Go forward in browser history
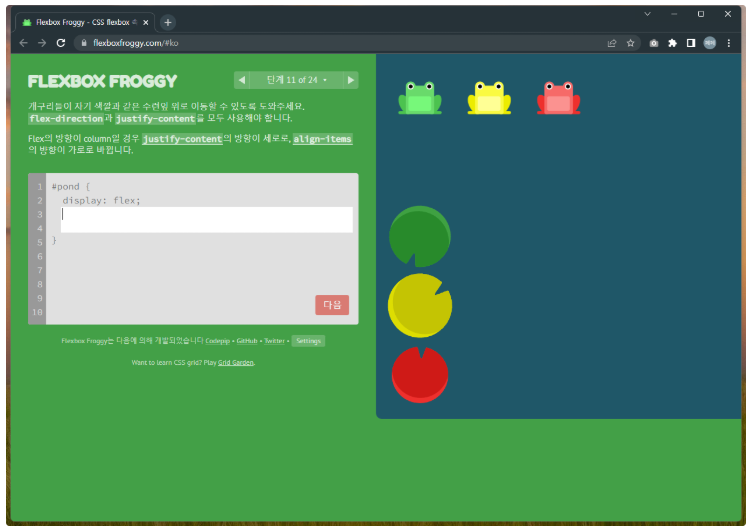The height and width of the screenshot is (530, 752). click(42, 43)
